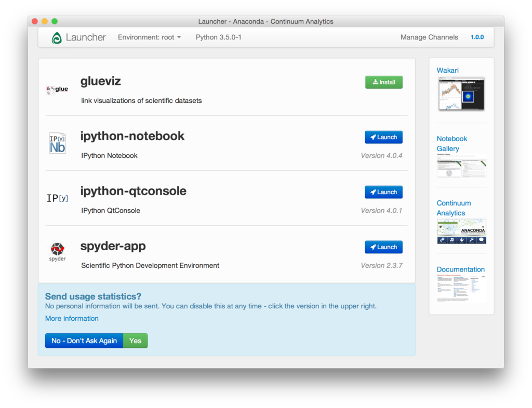The height and width of the screenshot is (408, 532).
Task: Minimize the window with the yellow button
Action: (x=45, y=21)
